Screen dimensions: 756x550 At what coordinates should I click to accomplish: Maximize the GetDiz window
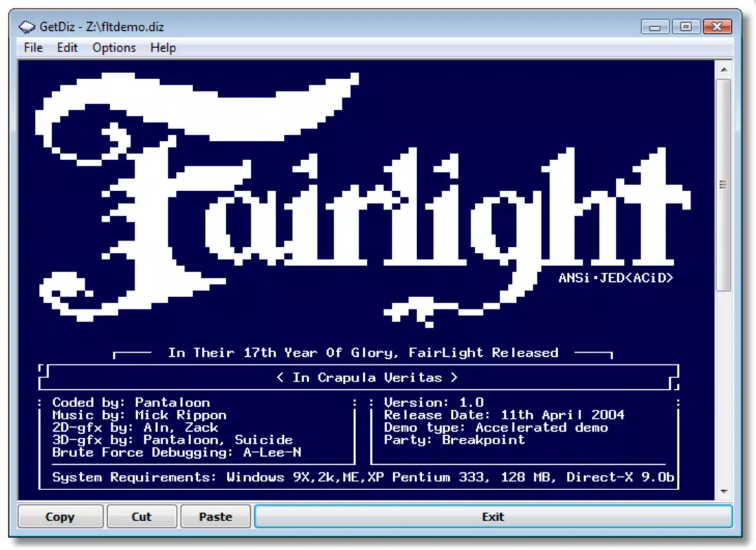pyautogui.click(x=686, y=27)
